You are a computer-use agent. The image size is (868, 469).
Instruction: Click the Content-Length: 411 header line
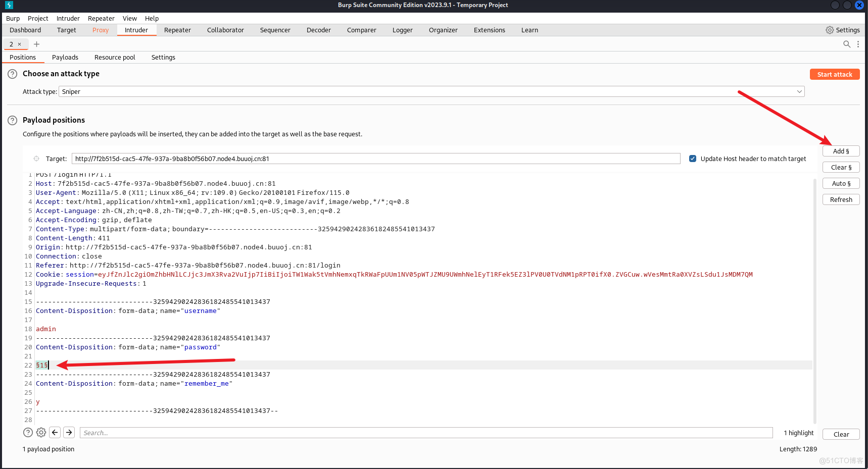73,238
